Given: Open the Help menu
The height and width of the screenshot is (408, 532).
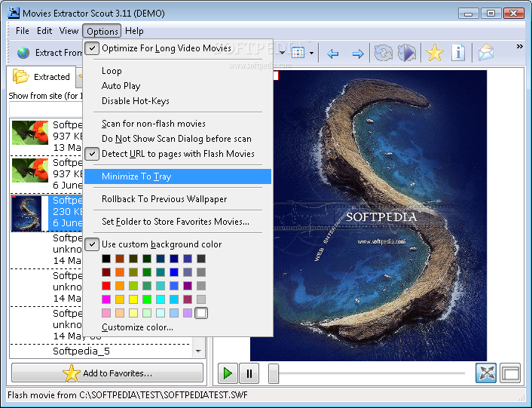Looking at the screenshot, I should (134, 31).
